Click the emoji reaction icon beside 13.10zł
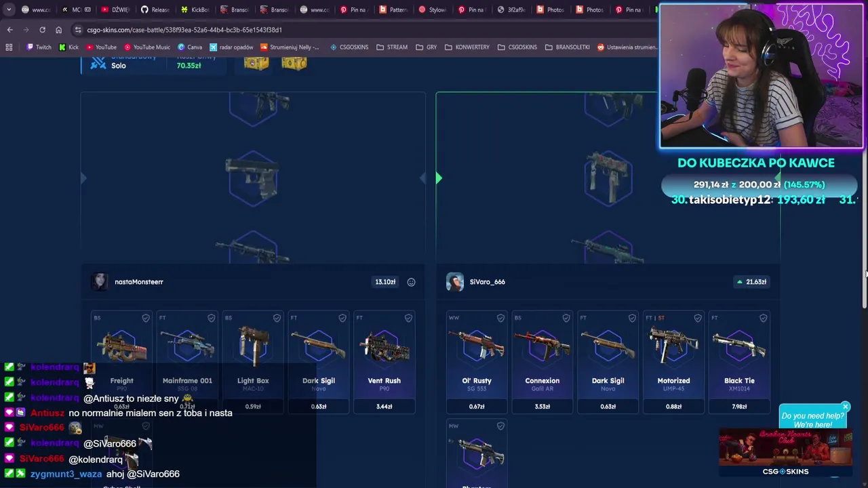This screenshot has height=488, width=868. (411, 282)
